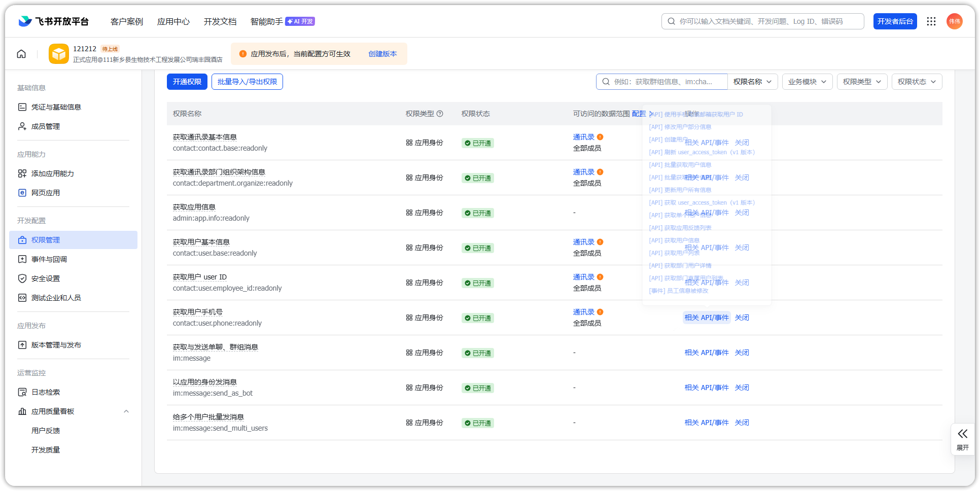Click warning icon next to first 通讯录 link

pos(600,137)
